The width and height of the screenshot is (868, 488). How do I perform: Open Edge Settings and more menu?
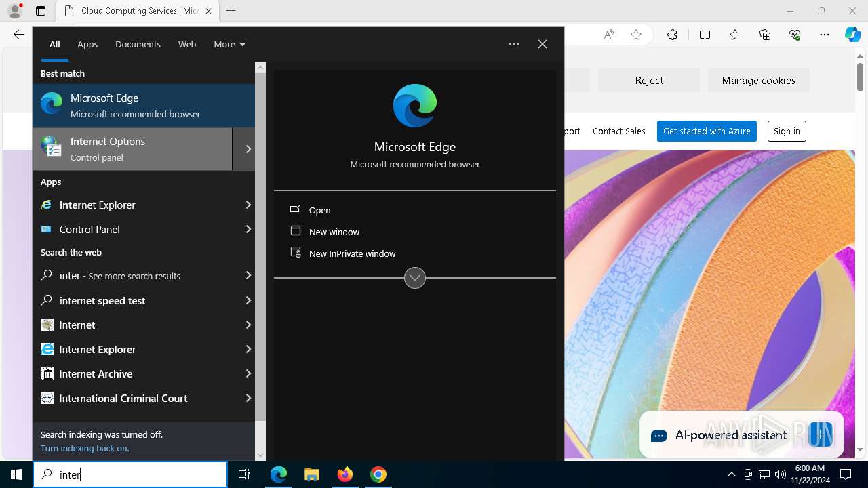pos(825,35)
